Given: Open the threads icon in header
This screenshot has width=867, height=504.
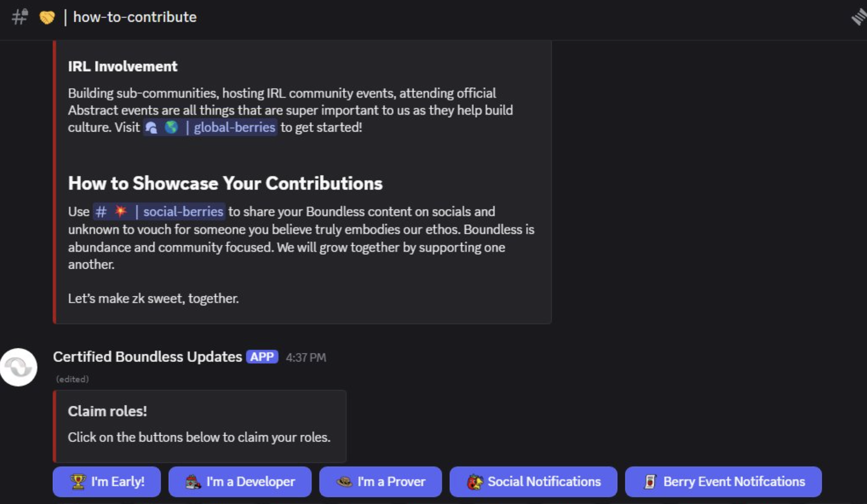Looking at the screenshot, I should pos(858,17).
